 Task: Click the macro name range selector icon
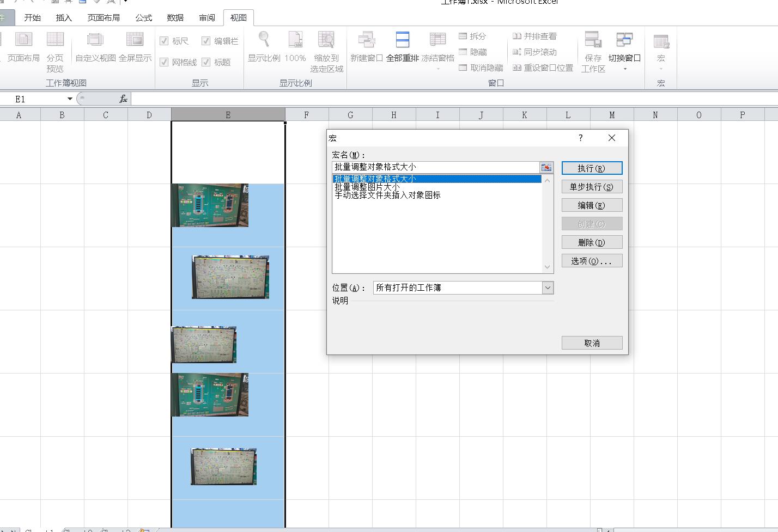coord(546,168)
